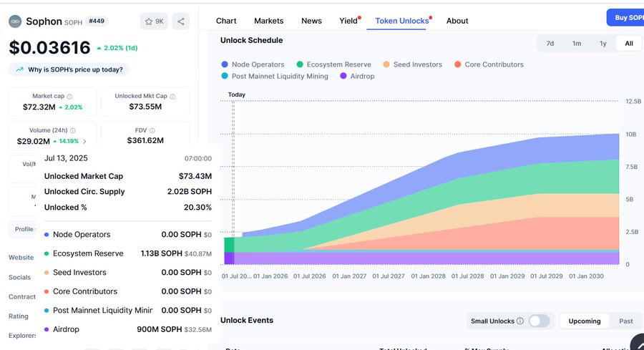
Task: Click the Unlock Events heading
Action: click(x=247, y=321)
